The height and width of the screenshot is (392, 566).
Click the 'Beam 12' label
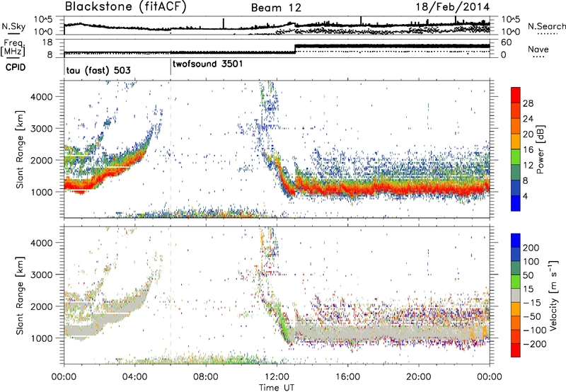point(276,8)
